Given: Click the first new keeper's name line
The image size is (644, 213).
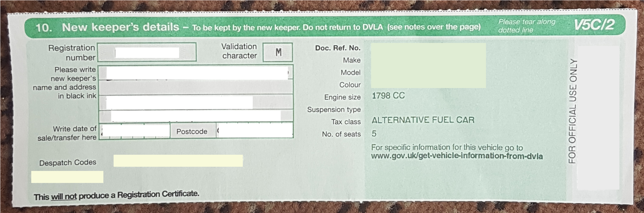Looking at the screenshot, I should point(196,73).
